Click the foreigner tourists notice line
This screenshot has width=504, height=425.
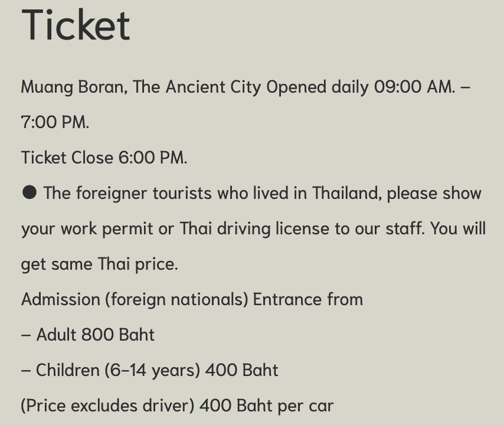[x=252, y=193]
